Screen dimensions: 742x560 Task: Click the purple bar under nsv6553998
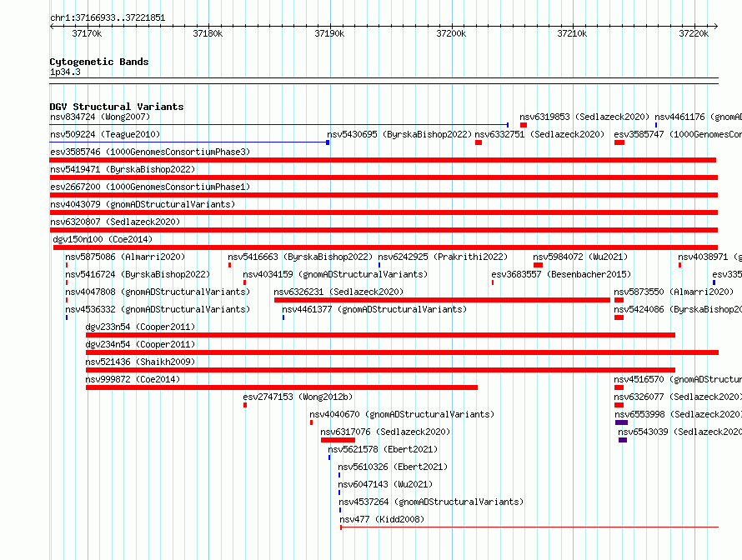pyautogui.click(x=621, y=422)
